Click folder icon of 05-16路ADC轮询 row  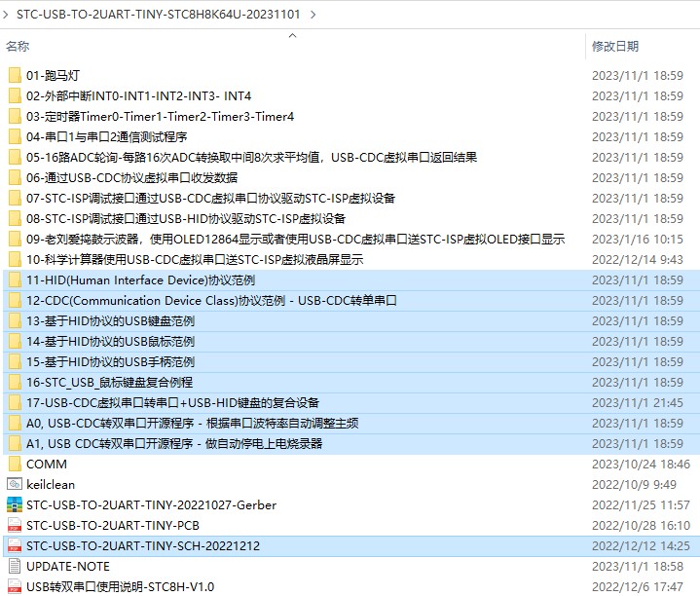point(15,157)
